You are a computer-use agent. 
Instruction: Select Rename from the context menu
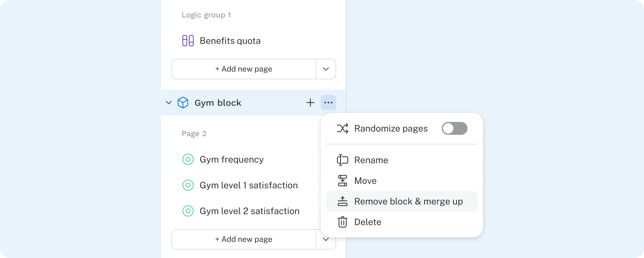pyautogui.click(x=371, y=160)
